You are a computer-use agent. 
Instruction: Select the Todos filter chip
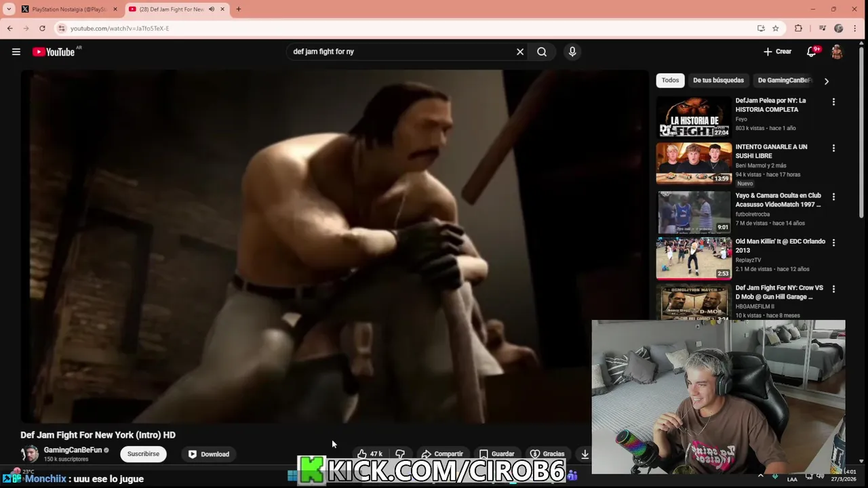coord(670,80)
